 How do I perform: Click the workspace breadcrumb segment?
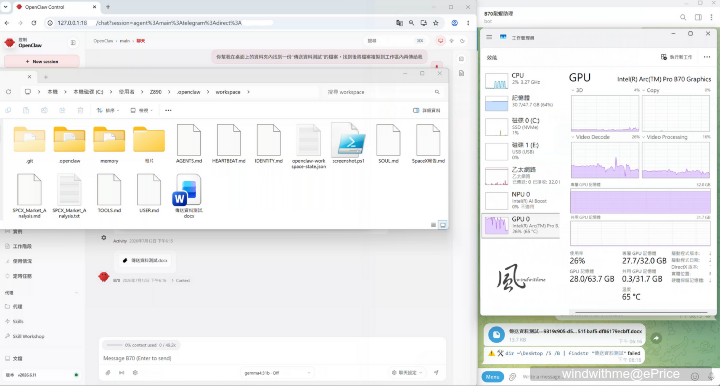[x=228, y=92]
